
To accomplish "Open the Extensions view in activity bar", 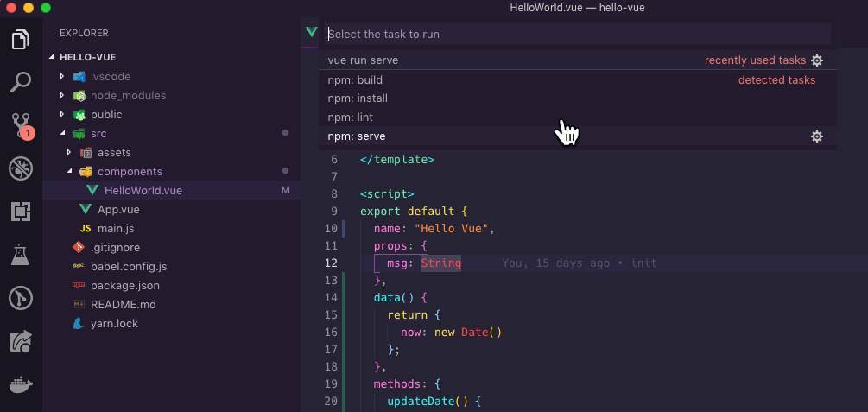I will pos(21,212).
